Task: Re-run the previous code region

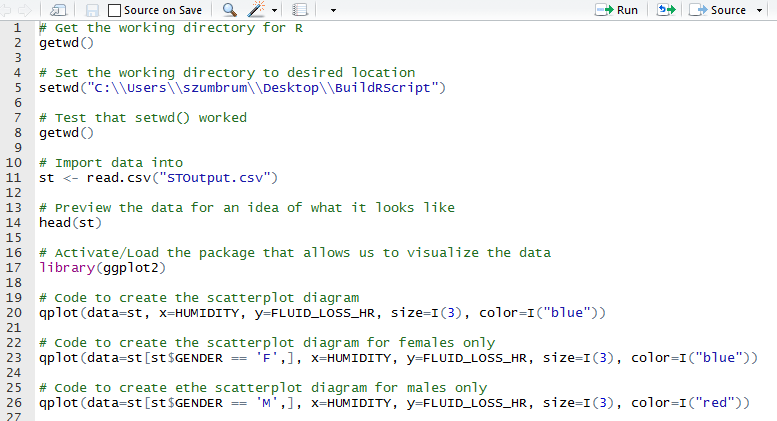Action: coord(666,10)
